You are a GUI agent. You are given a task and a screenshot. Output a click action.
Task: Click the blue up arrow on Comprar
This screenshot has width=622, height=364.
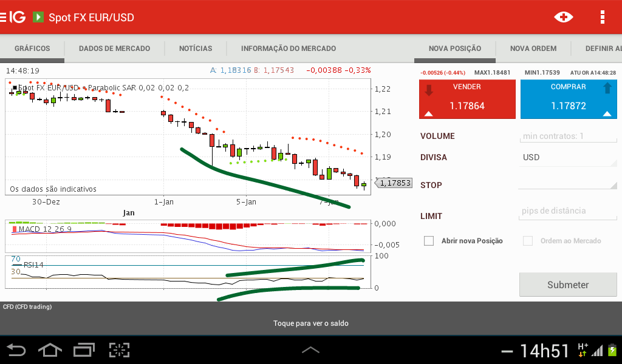coord(607,87)
